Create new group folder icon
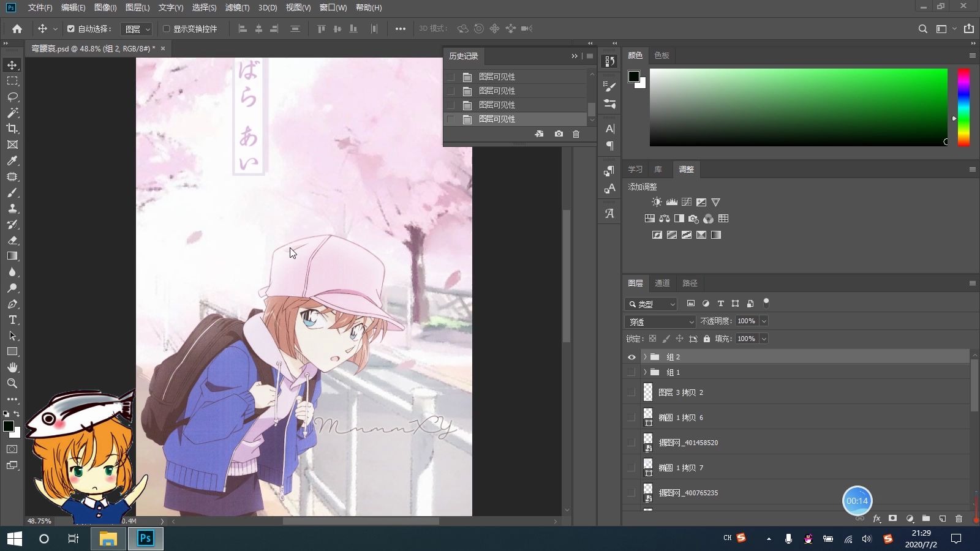The width and height of the screenshot is (980, 551). click(x=925, y=519)
